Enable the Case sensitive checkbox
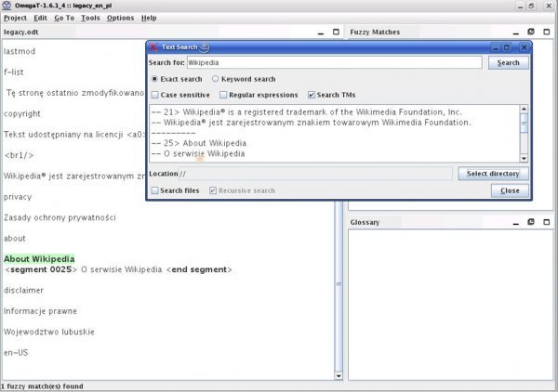This screenshot has width=558, height=392. [155, 95]
